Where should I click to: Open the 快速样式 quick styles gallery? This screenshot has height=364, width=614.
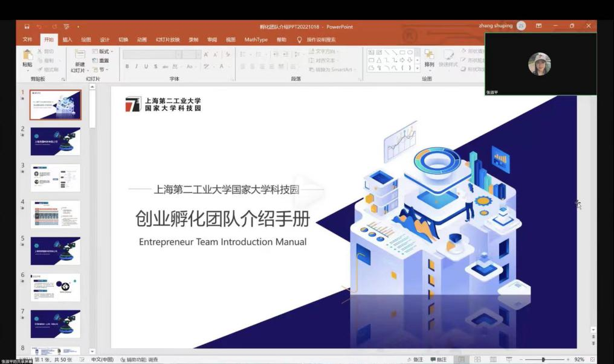click(x=448, y=59)
